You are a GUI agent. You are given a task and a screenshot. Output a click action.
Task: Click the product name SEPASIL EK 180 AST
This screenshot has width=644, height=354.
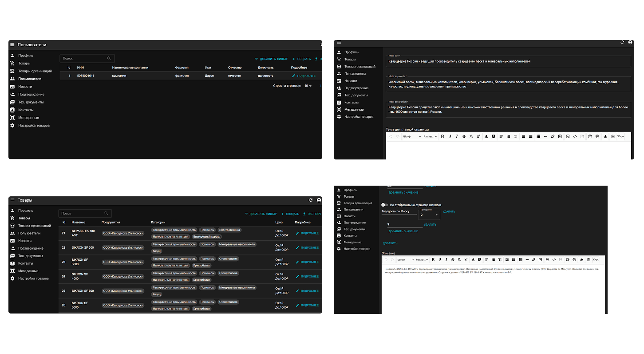[83, 233]
